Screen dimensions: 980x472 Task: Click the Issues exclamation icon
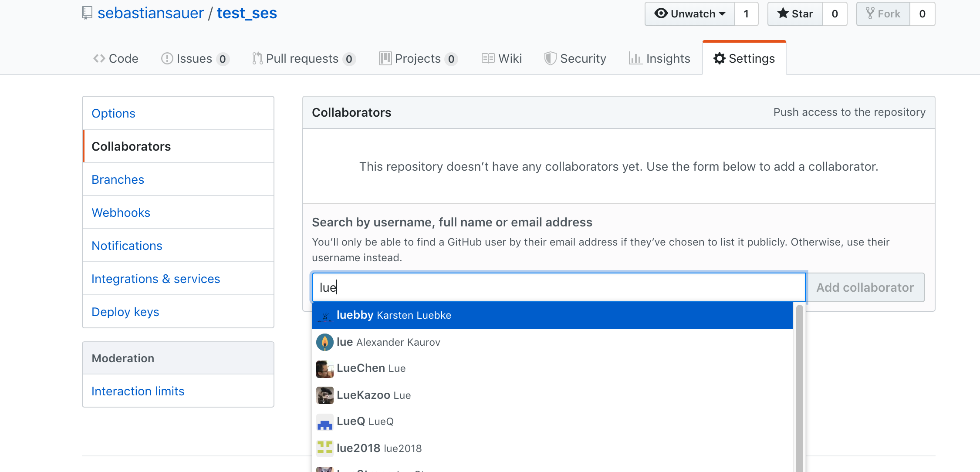point(167,58)
